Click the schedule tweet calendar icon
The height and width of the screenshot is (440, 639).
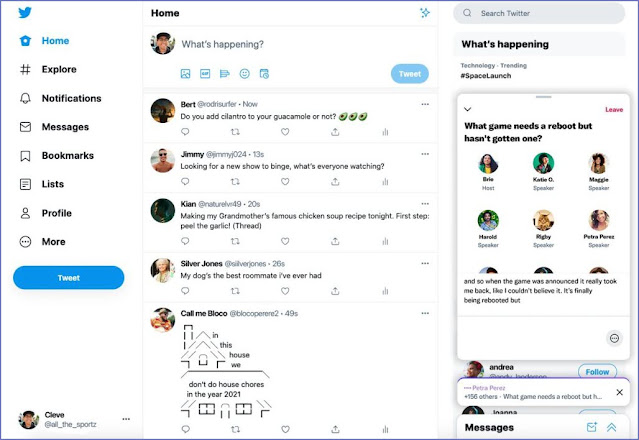point(264,74)
